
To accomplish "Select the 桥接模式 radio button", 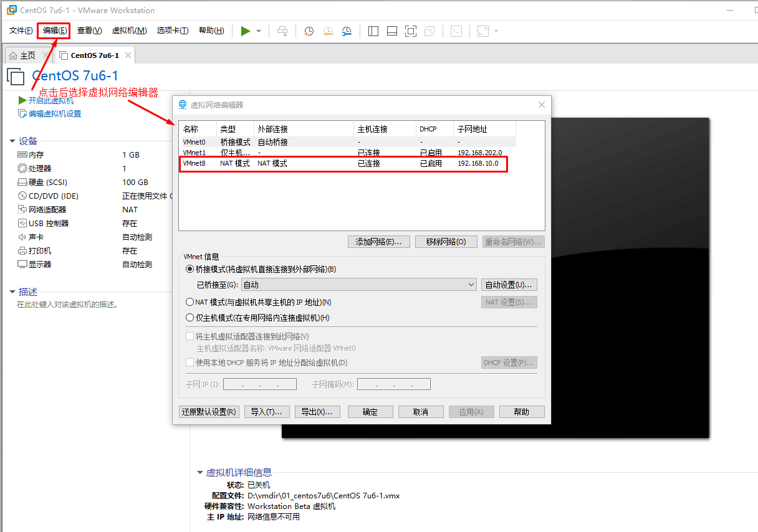I will click(x=190, y=269).
